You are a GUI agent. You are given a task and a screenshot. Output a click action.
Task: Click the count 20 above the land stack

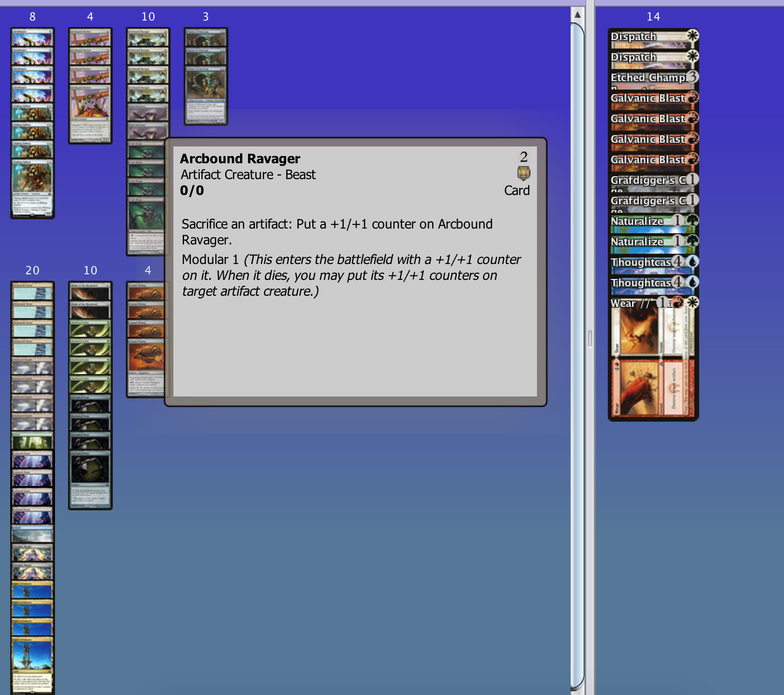coord(33,271)
